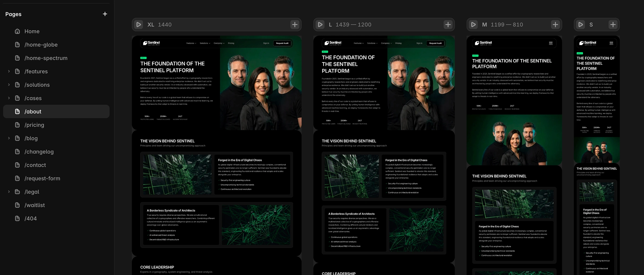
Task: Select the /features page row
Action: 56,71
